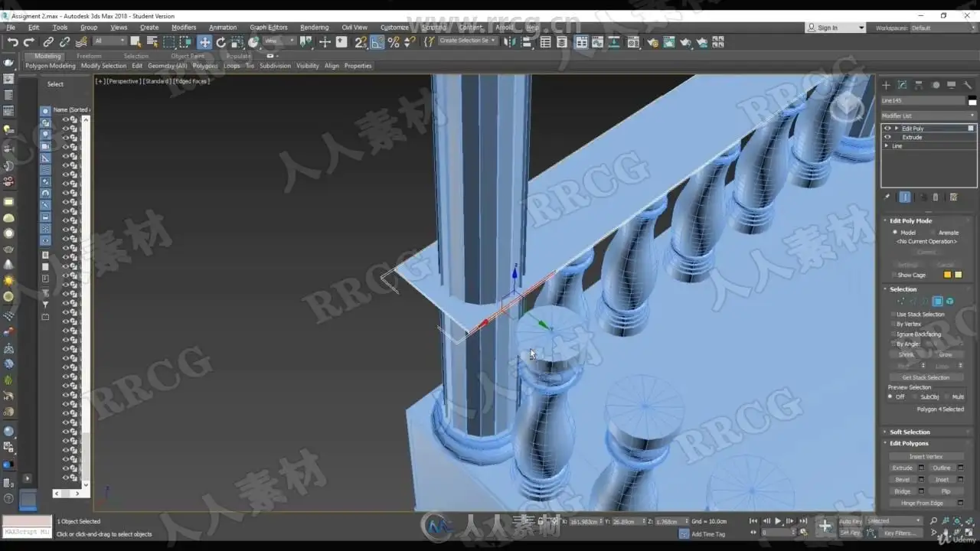Viewport: 980px width, 551px height.
Task: Click the Hinge From Edge button
Action: [922, 503]
